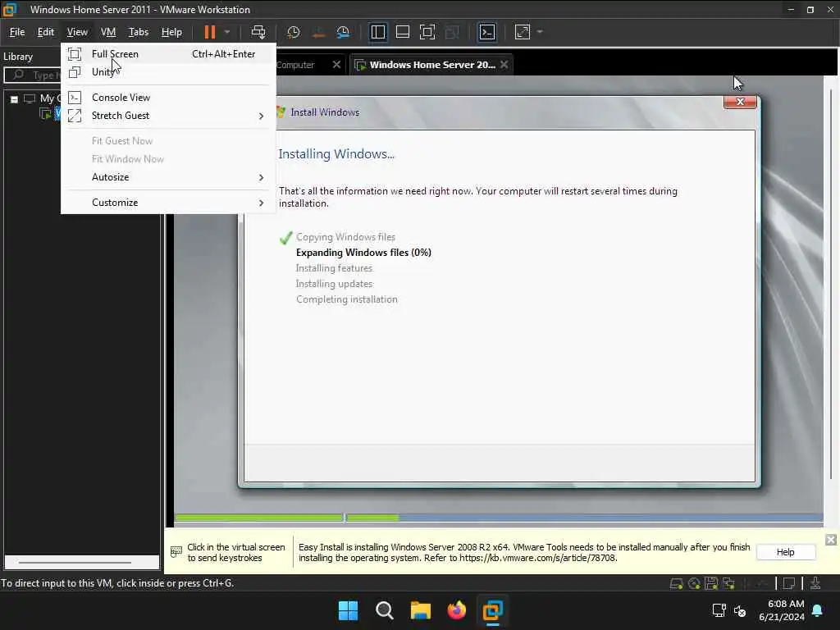
Task: Click VMware Workstation taskbar icon
Action: (492, 610)
